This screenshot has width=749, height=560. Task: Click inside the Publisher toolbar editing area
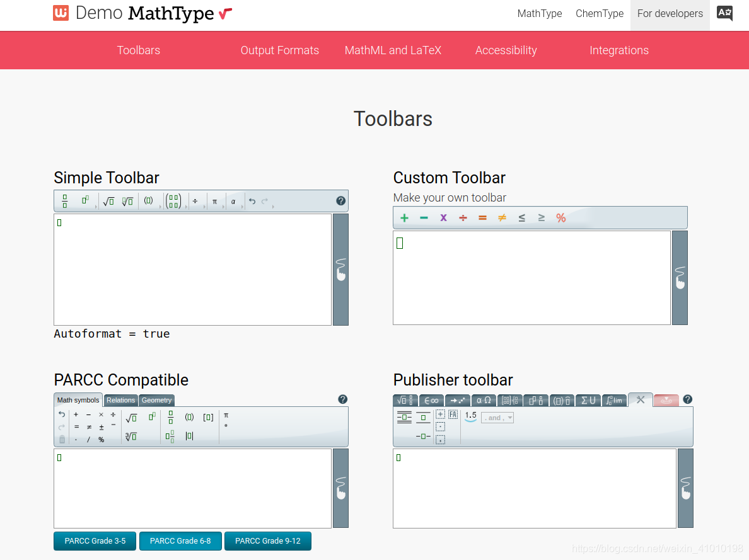tap(535, 488)
